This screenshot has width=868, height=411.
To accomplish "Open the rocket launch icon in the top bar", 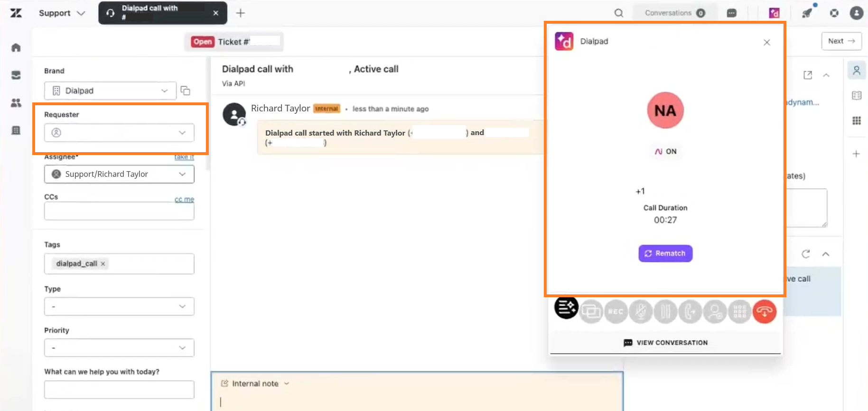I will pyautogui.click(x=807, y=13).
